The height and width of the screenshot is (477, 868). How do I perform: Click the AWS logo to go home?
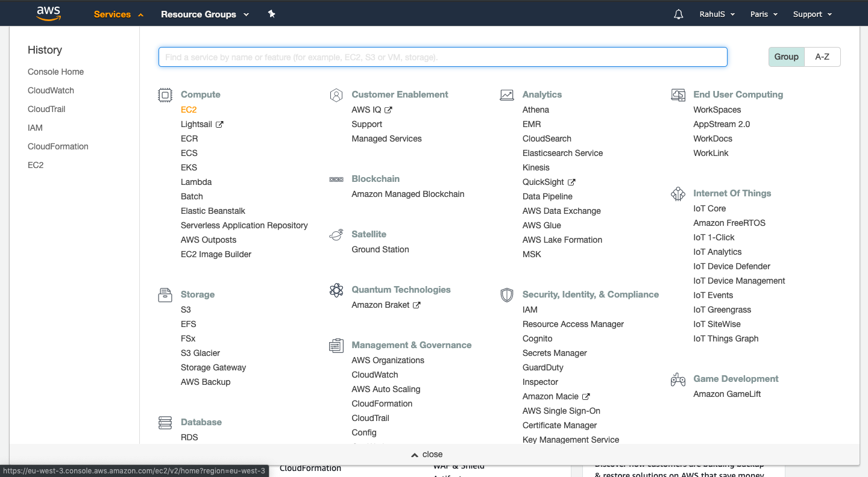[48, 13]
